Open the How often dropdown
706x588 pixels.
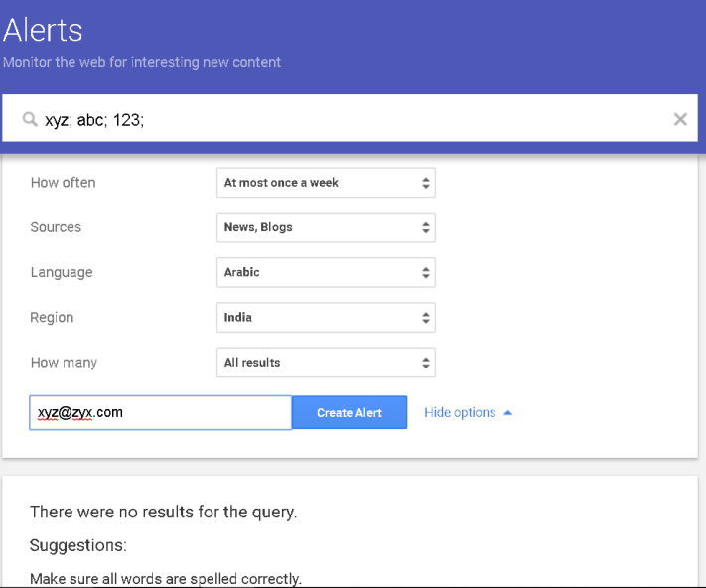pos(326,183)
